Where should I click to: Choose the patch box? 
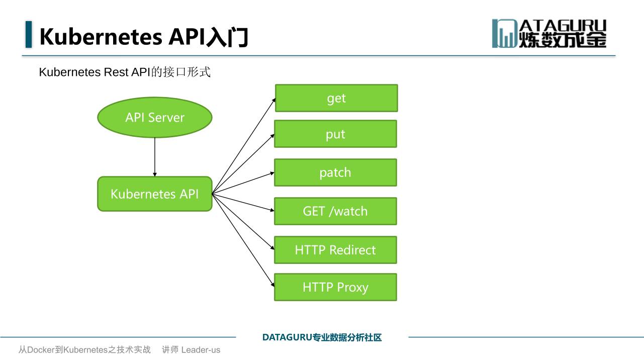(335, 172)
